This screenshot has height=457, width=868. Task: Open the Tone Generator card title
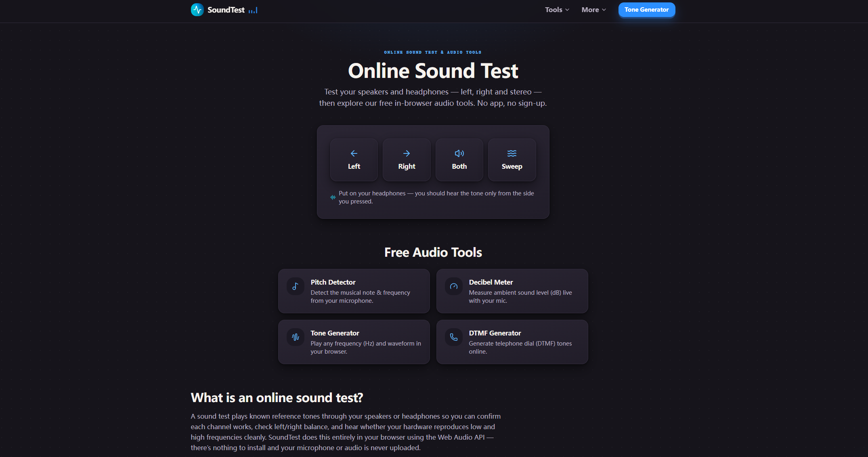[x=335, y=333]
